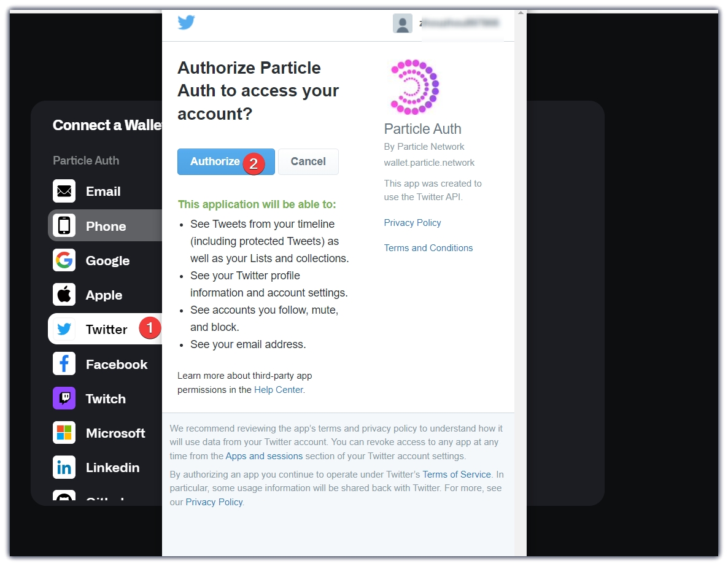The height and width of the screenshot is (566, 728).
Task: Cancel the Twitter authorization
Action: [308, 161]
